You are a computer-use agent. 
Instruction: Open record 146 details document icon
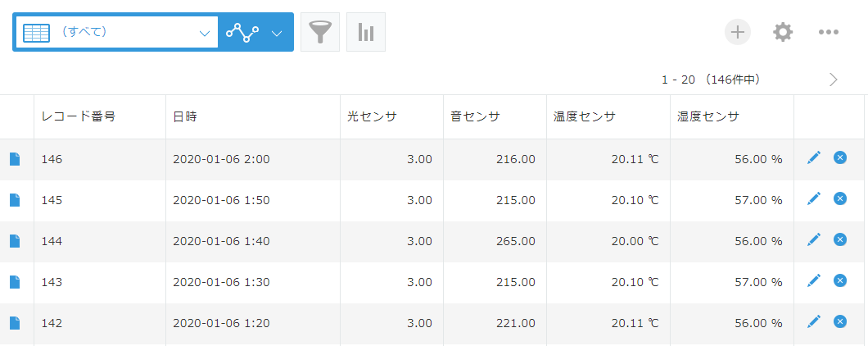coord(15,159)
